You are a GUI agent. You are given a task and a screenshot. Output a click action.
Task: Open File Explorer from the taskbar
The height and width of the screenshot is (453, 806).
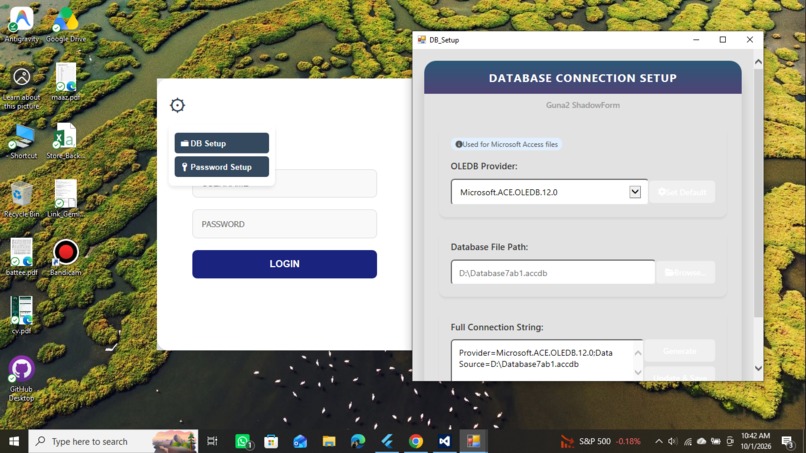(x=329, y=441)
